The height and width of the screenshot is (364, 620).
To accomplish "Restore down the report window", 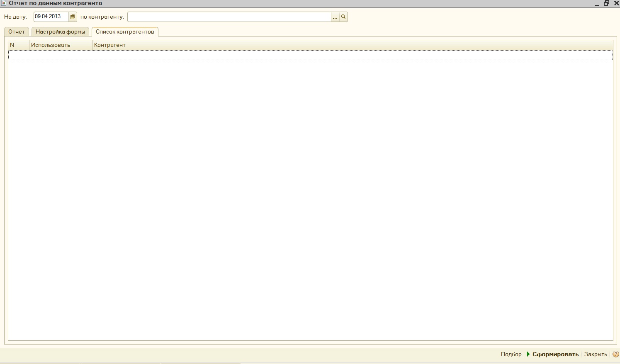I will click(x=606, y=3).
